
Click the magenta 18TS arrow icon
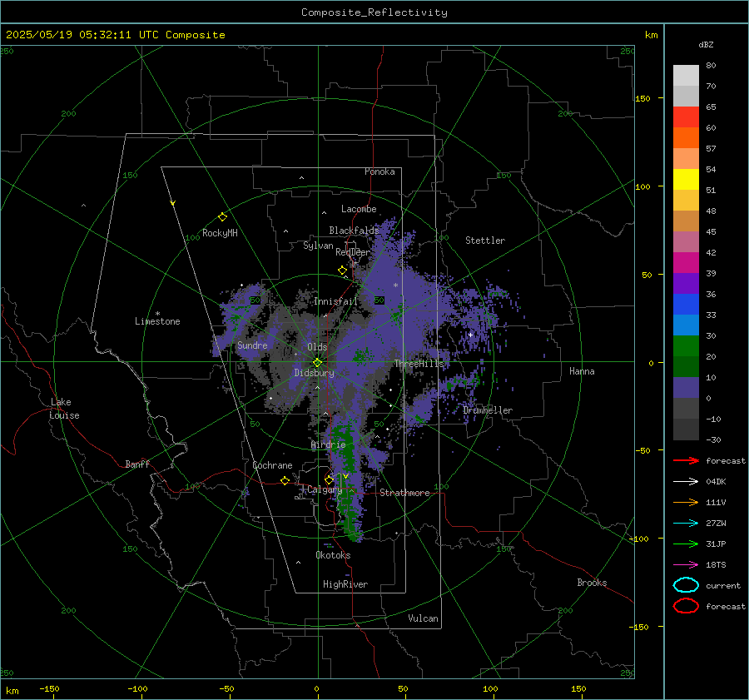[686, 565]
